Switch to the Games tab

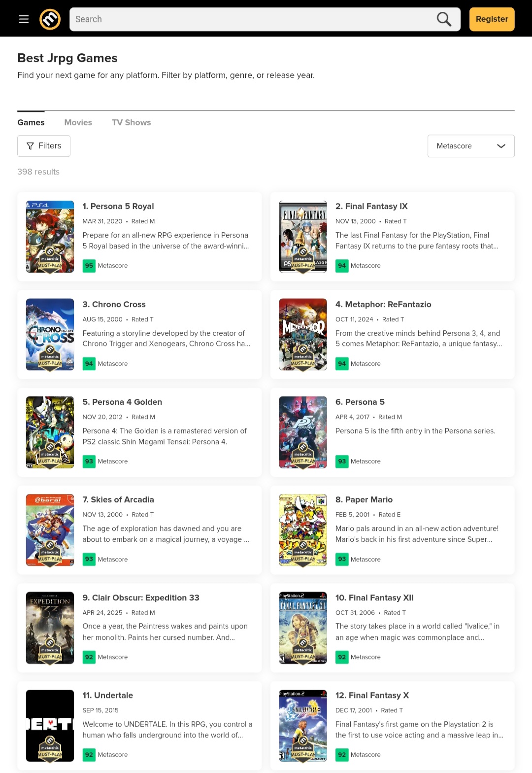point(31,122)
